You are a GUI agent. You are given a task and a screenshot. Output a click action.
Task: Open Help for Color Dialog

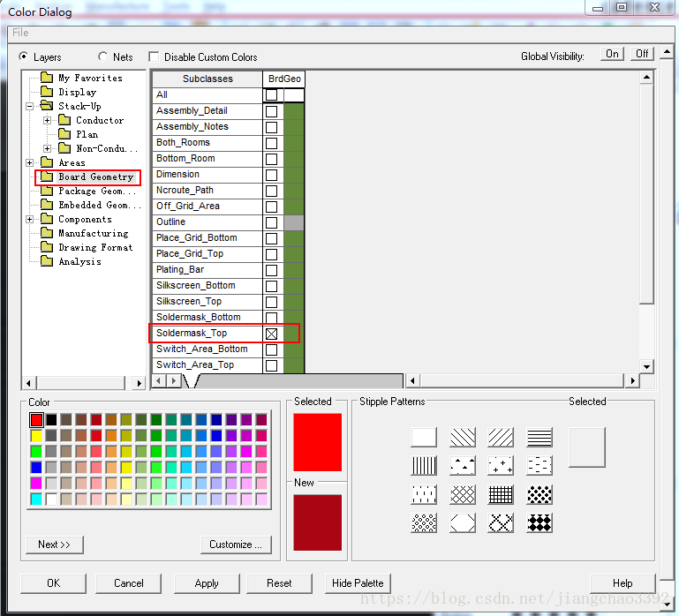tap(622, 583)
